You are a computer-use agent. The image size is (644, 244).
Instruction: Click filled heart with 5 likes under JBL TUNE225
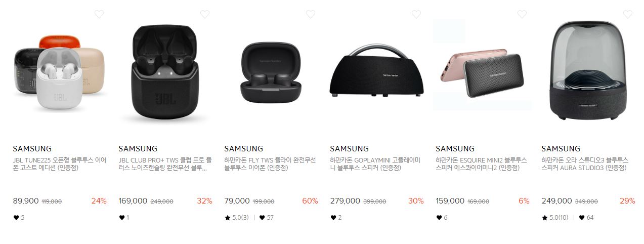pyautogui.click(x=16, y=218)
